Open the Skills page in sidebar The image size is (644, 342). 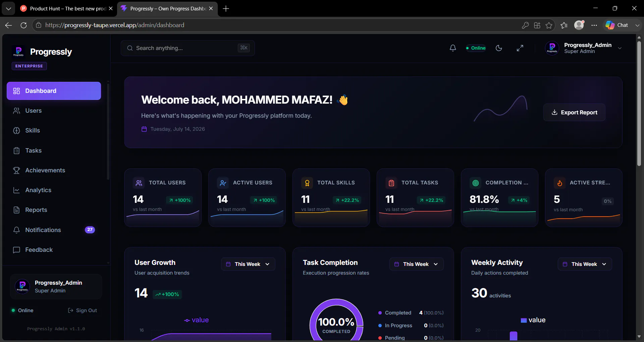pyautogui.click(x=54, y=130)
